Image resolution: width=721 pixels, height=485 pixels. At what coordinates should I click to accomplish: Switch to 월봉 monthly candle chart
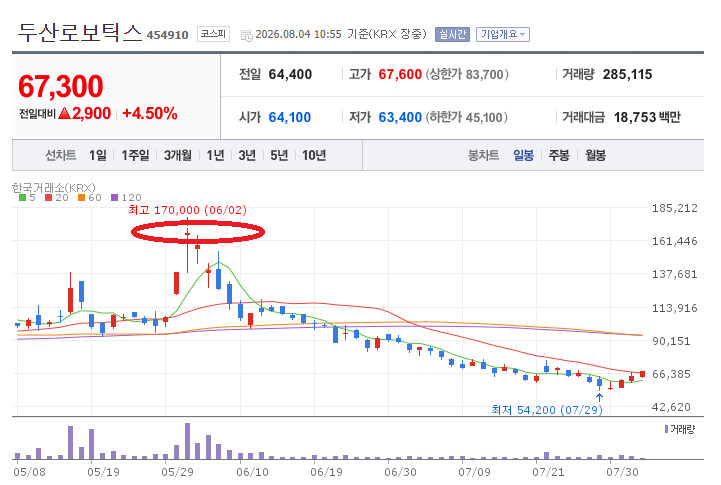pyautogui.click(x=595, y=155)
